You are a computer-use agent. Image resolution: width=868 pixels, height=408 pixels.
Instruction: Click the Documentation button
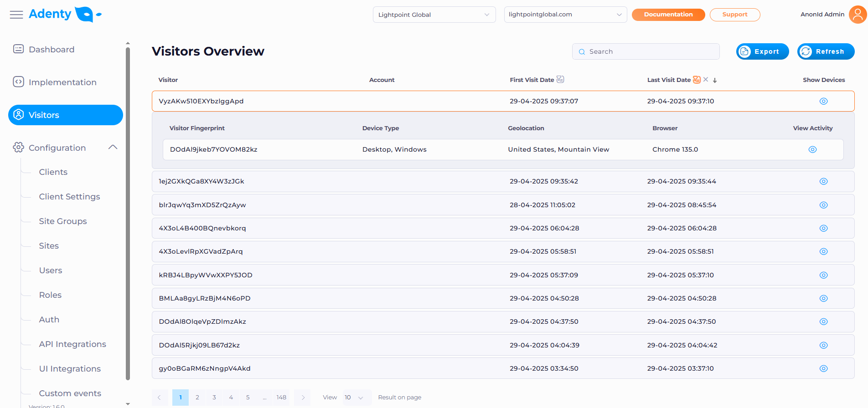[x=668, y=15]
